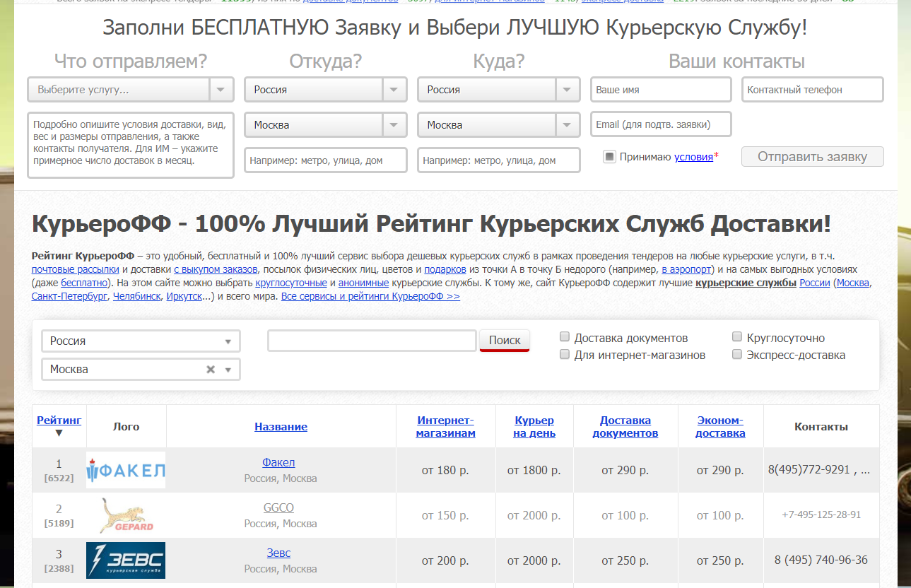This screenshot has width=911, height=588.
Task: Open the условия terms link
Action: click(693, 157)
